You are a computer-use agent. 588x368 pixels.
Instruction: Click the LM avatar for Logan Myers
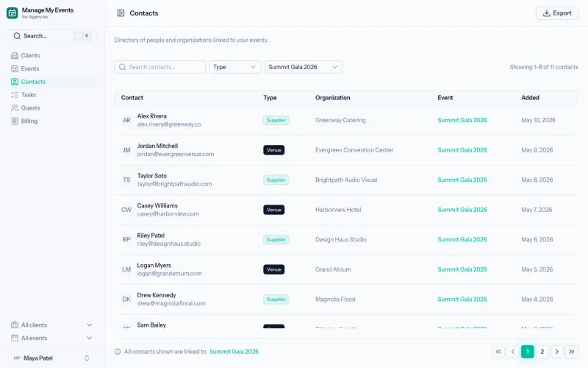pos(126,269)
